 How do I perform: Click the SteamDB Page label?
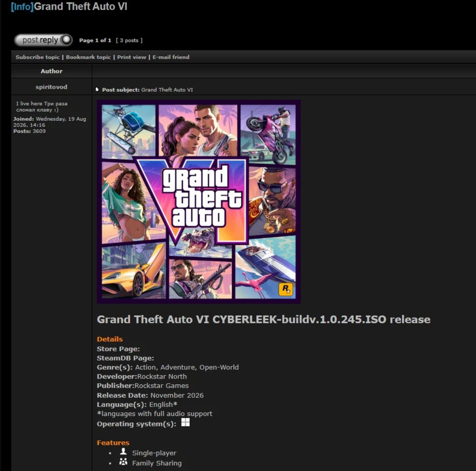tap(125, 358)
